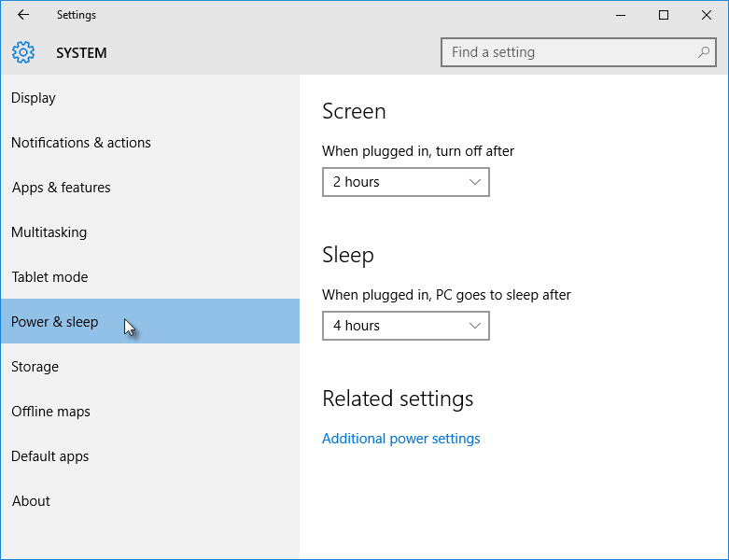
Task: Expand the screen turn off time dropdown
Action: click(x=405, y=182)
